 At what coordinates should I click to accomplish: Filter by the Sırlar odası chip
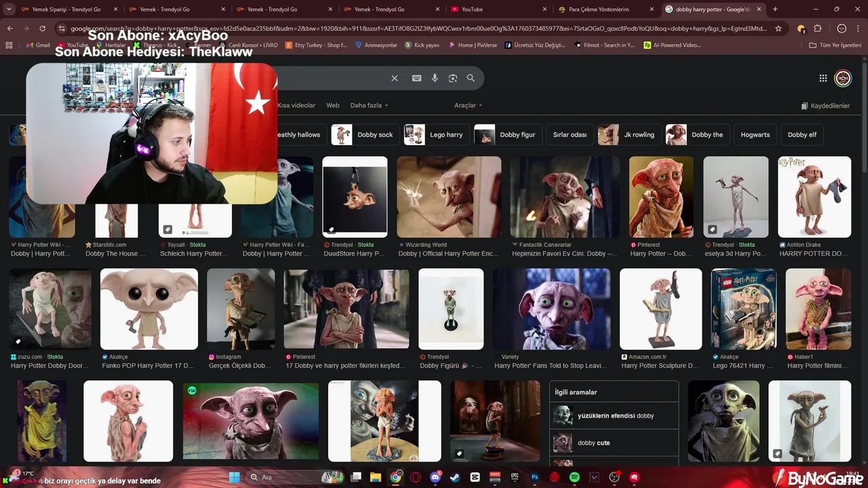pos(570,135)
